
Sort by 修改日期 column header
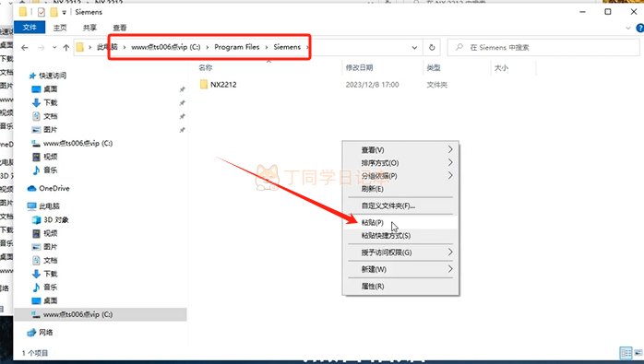[359, 67]
